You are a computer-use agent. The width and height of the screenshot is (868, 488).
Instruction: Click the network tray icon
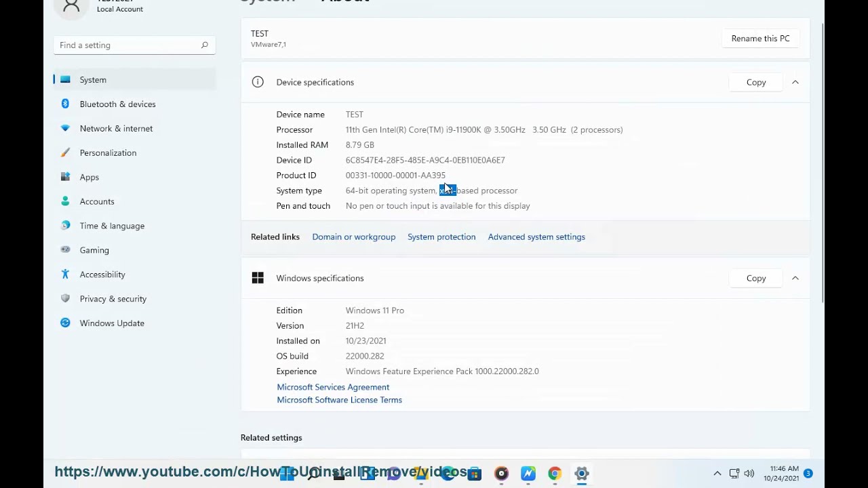734,474
